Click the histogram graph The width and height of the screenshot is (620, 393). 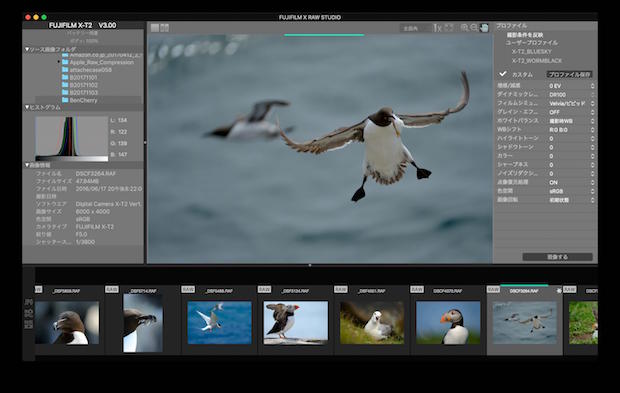tap(72, 139)
